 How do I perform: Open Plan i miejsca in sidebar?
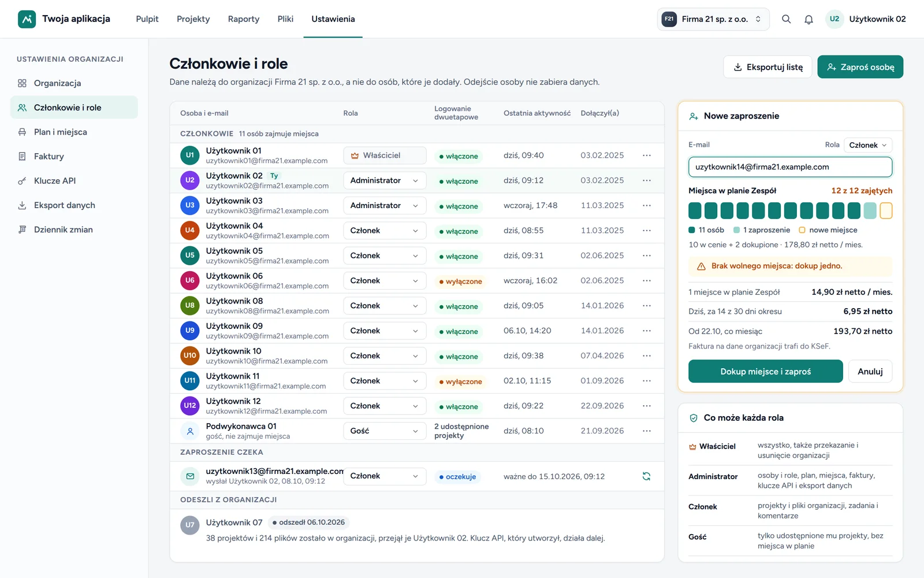click(74, 132)
